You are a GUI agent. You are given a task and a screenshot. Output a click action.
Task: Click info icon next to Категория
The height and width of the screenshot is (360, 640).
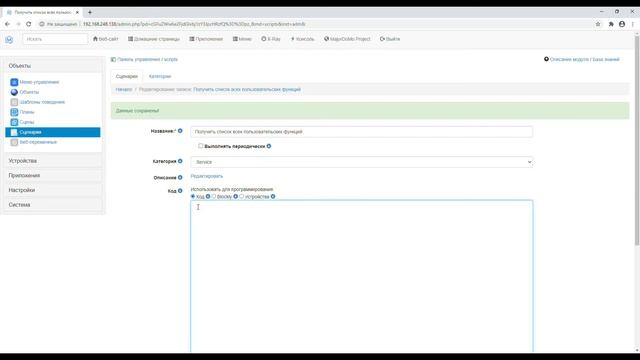click(x=180, y=161)
